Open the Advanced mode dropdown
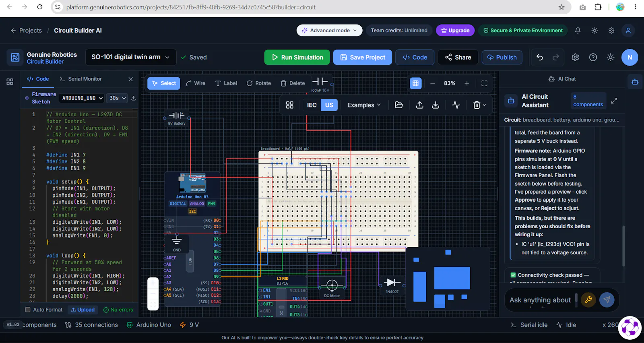The image size is (644, 343). pos(330,31)
